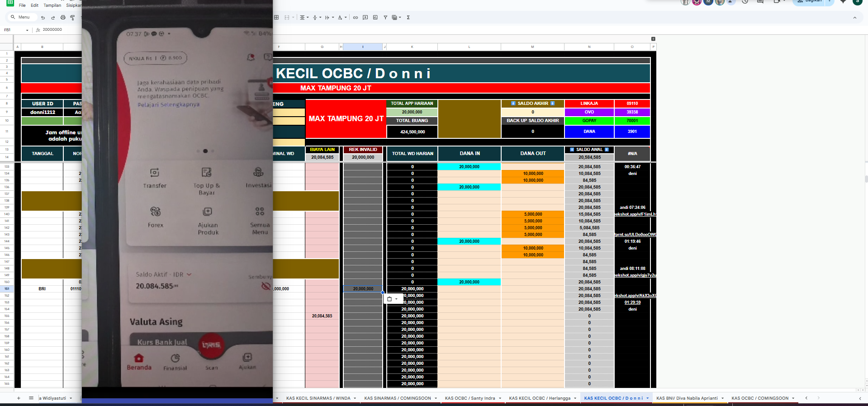
Task: Click the Redo icon in the toolbar
Action: tap(53, 18)
